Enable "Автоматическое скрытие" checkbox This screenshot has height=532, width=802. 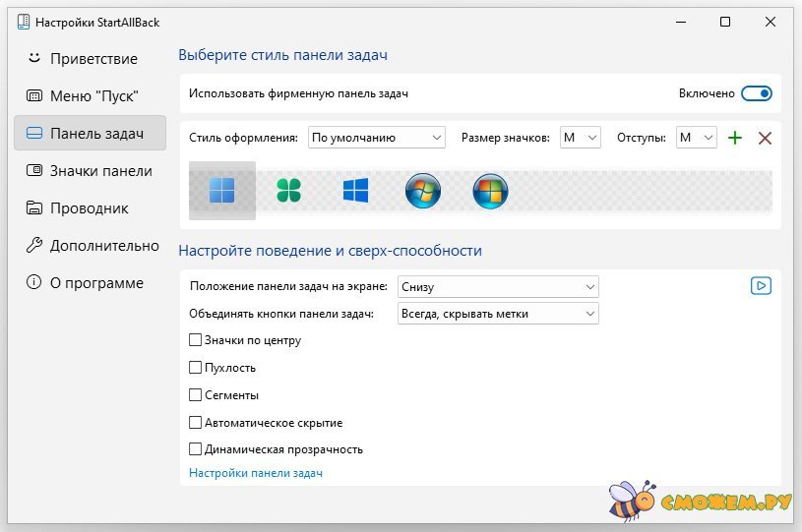(195, 423)
